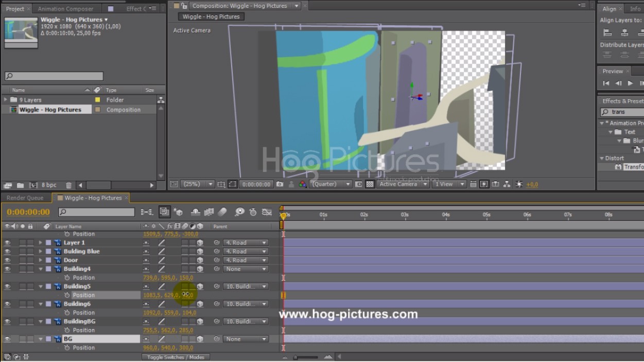644x362 pixels.
Task: Click the Timeline icon in viewer footer
Action: coord(496,184)
